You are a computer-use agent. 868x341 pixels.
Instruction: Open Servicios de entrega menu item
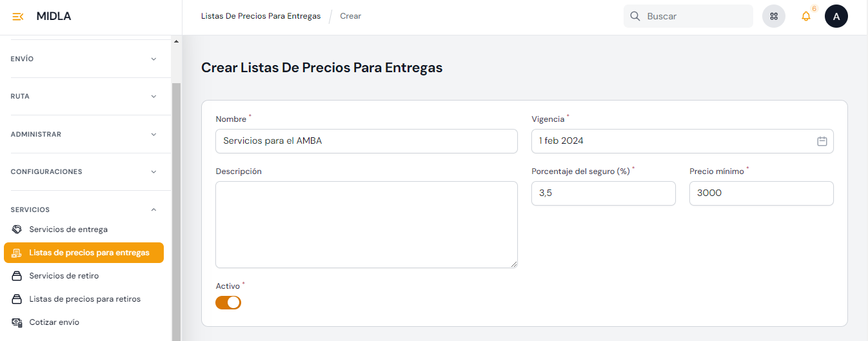coord(84,229)
